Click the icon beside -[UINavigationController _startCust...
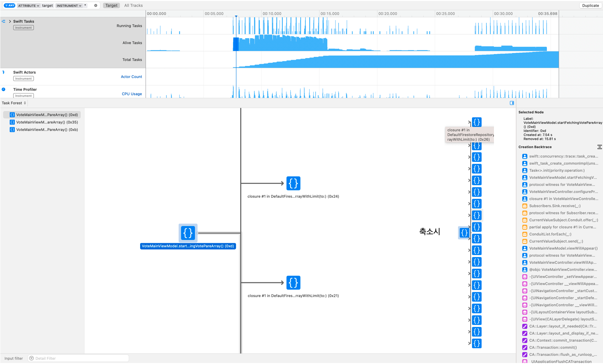 (x=525, y=291)
